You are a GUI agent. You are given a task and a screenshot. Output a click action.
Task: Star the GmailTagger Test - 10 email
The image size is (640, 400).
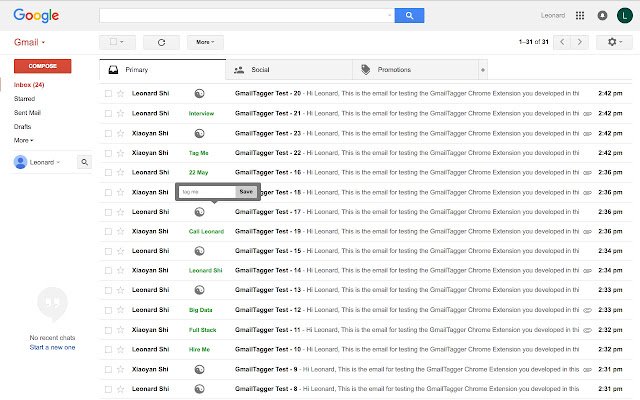120,349
